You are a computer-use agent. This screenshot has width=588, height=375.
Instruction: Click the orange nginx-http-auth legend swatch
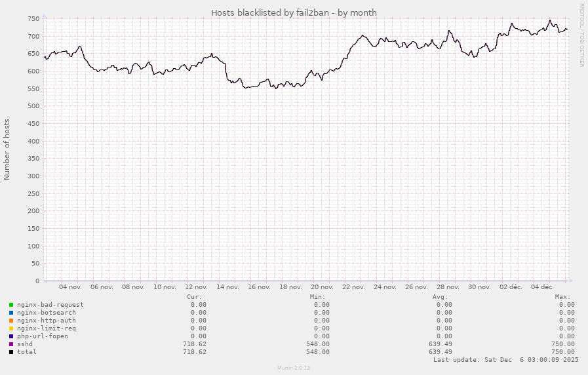click(11, 321)
